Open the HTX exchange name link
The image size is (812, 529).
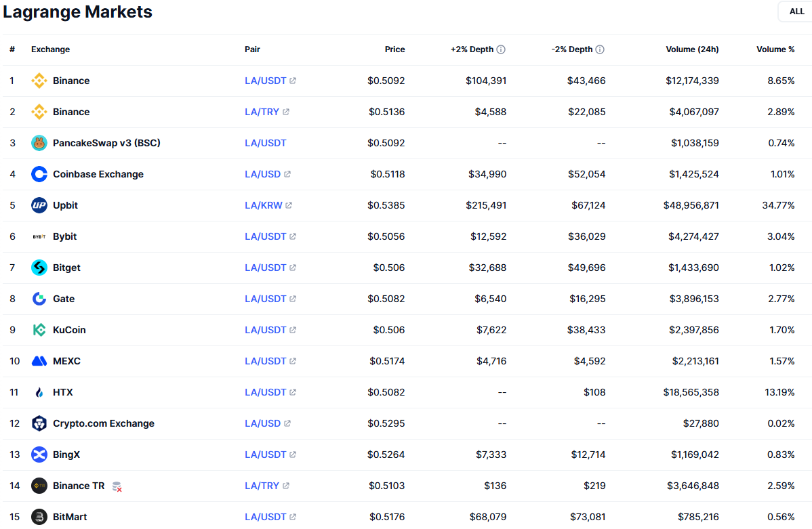[x=62, y=392]
